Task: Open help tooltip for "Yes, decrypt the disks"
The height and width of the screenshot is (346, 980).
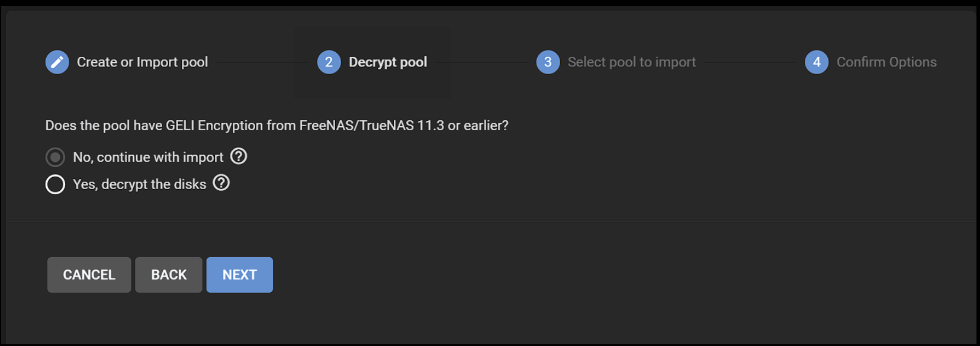Action: [x=221, y=183]
